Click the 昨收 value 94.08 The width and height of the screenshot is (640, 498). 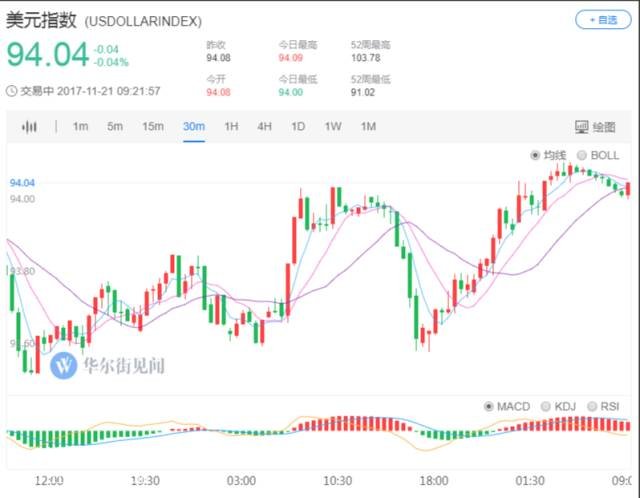[x=218, y=58]
